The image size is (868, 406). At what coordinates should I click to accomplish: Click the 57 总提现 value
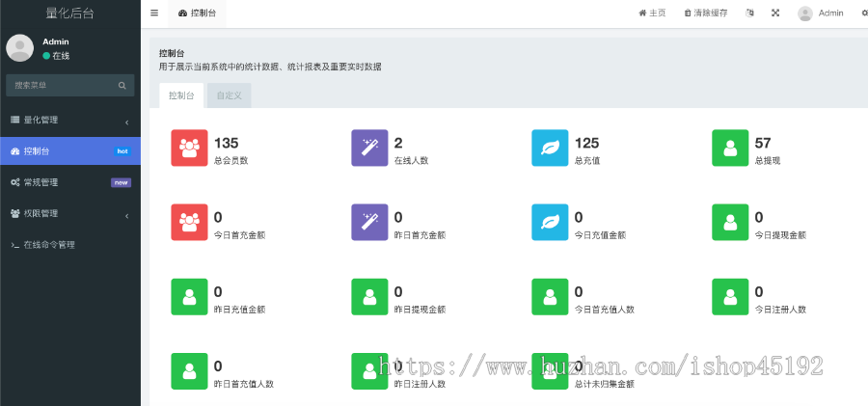763,143
